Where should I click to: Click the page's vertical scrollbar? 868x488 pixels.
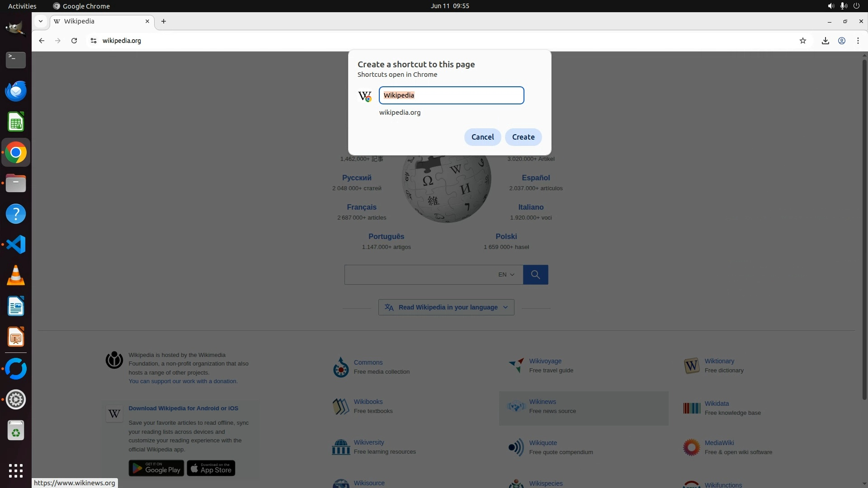tap(864, 226)
